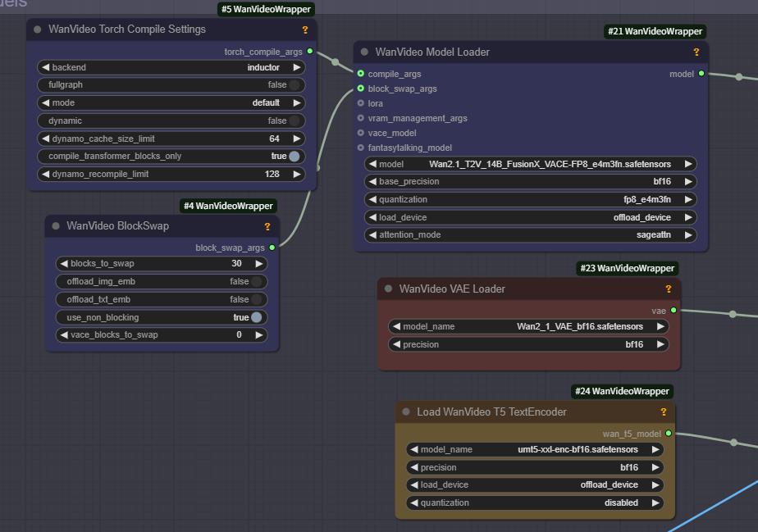Viewport: 758px width, 532px height.
Task: Collapse the WanVideo Torch Compile Settings node dot
Action: click(x=37, y=30)
